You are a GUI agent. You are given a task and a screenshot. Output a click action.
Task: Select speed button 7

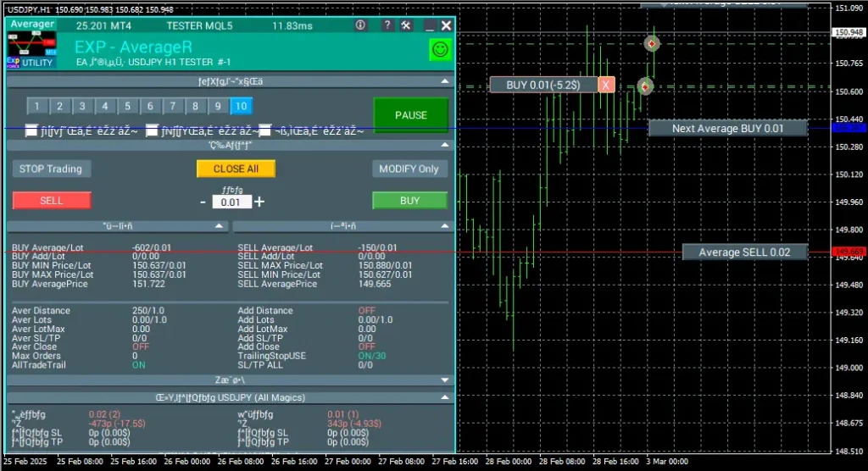pos(173,106)
